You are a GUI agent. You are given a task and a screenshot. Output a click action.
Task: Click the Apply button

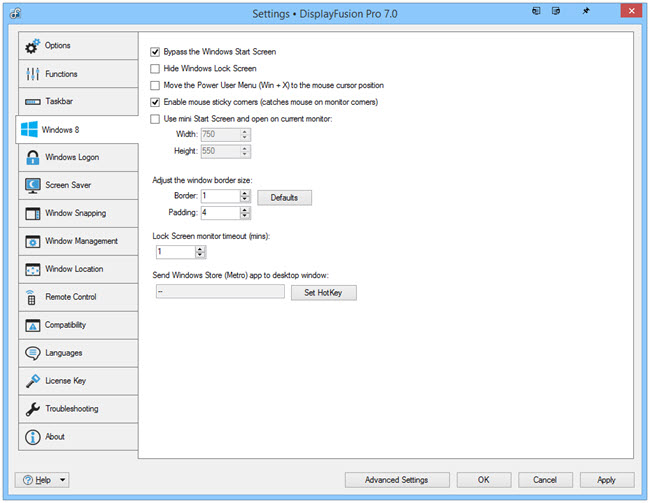tap(606, 480)
